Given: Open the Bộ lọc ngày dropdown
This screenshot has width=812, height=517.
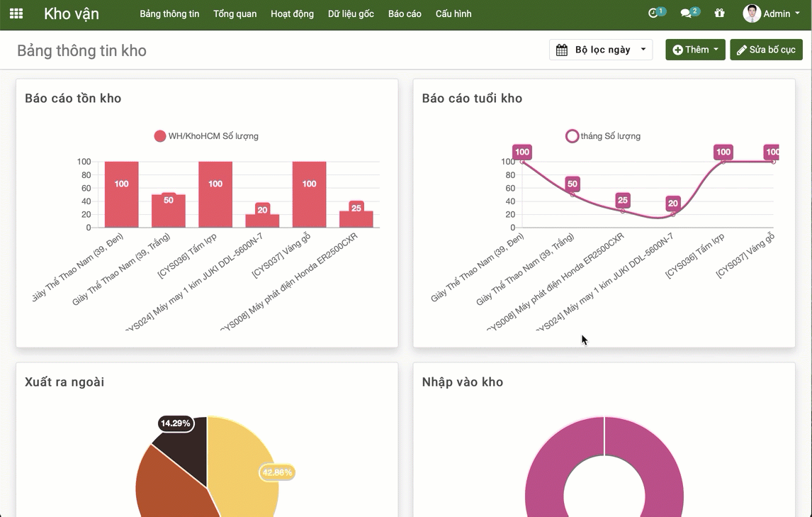Looking at the screenshot, I should [601, 50].
